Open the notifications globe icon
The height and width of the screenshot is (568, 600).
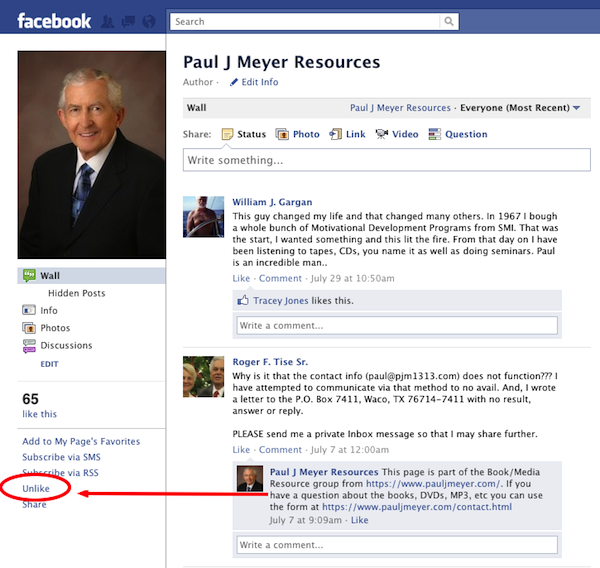[x=149, y=21]
